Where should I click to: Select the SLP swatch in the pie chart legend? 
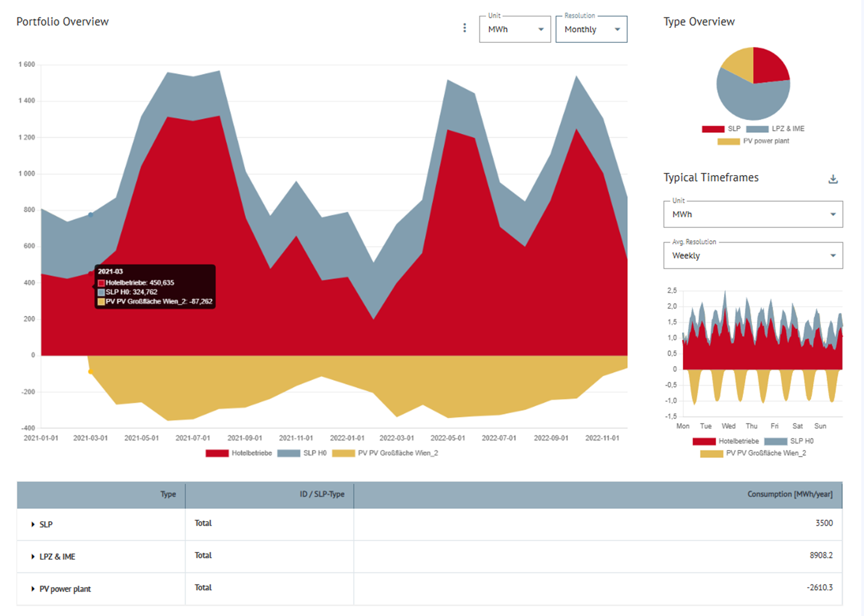click(x=713, y=128)
